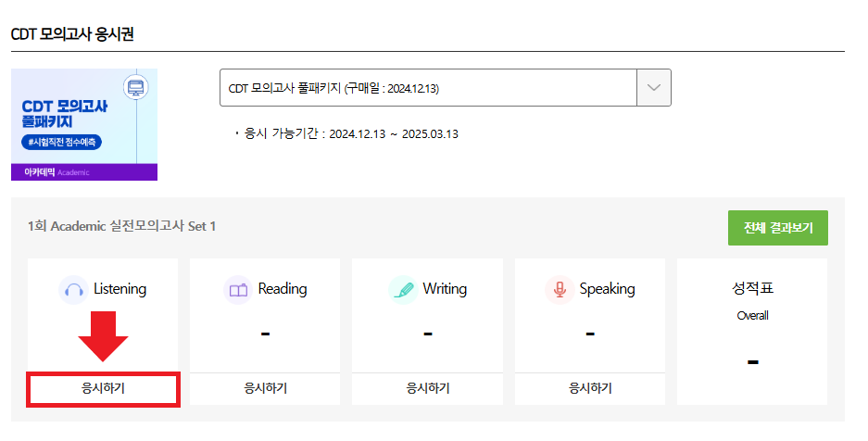Click the Writing section label
Viewport: 868px width, 441px height.
[x=445, y=289]
